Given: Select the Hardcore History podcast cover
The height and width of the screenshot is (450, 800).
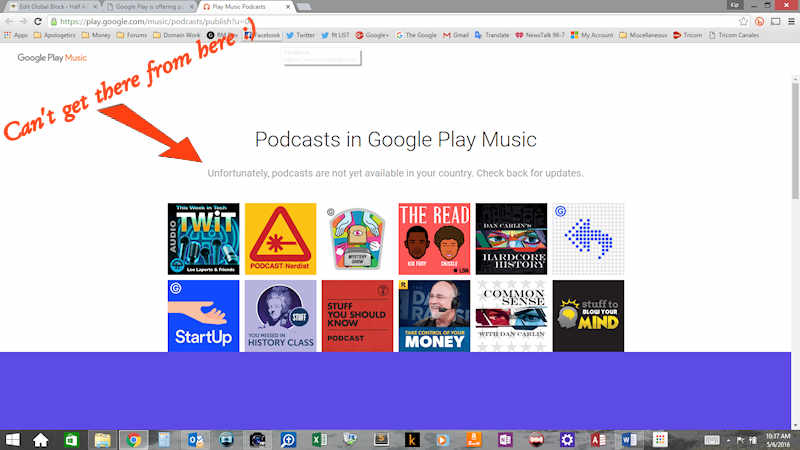Looking at the screenshot, I should coord(511,239).
